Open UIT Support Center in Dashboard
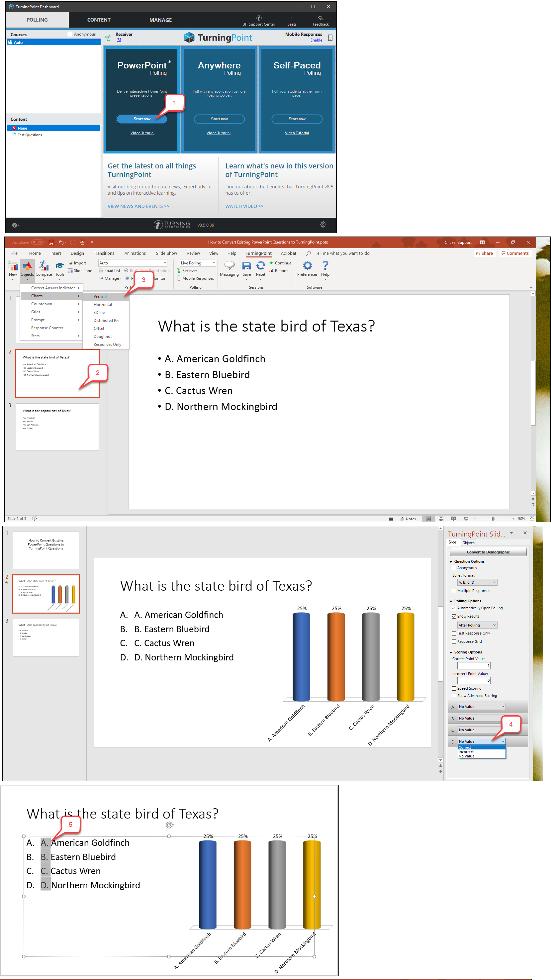551x980 pixels. coord(259,21)
